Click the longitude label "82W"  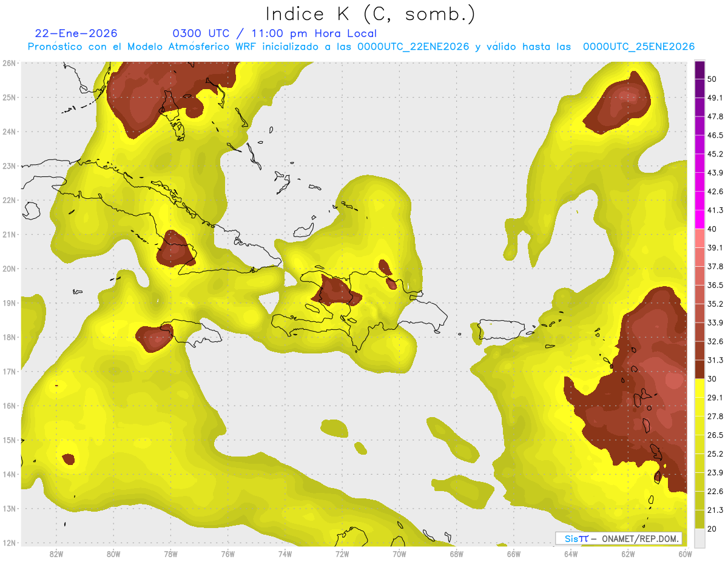(56, 554)
